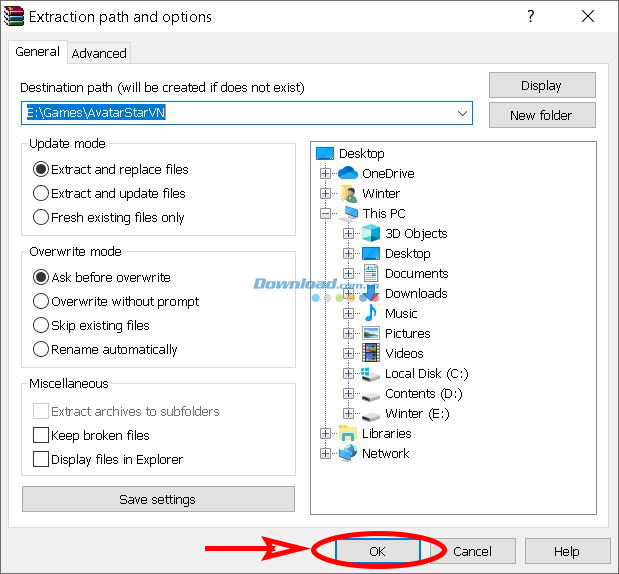The height and width of the screenshot is (574, 619).
Task: Click the Network globe icon
Action: point(348,453)
